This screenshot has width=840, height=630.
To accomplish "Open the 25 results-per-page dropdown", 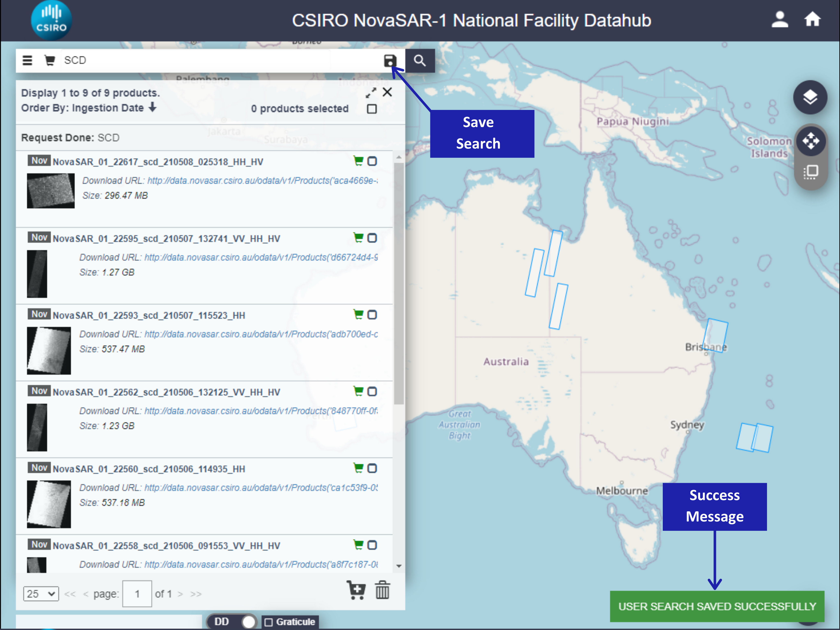I will coord(41,594).
